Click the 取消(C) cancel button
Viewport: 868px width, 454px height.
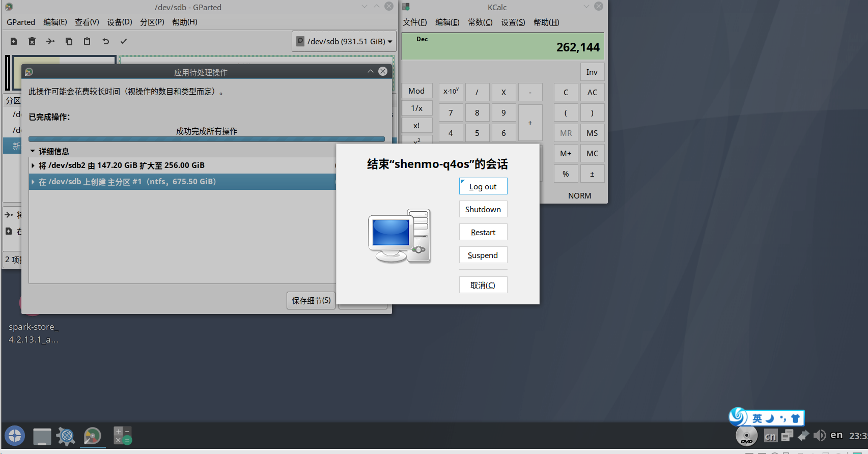[483, 285]
